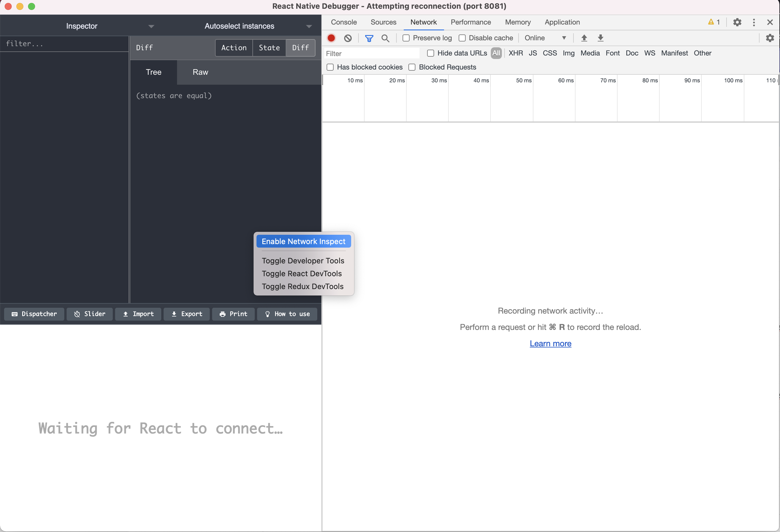Select the Diff view button
Viewport: 780px width, 532px height.
pos(300,48)
